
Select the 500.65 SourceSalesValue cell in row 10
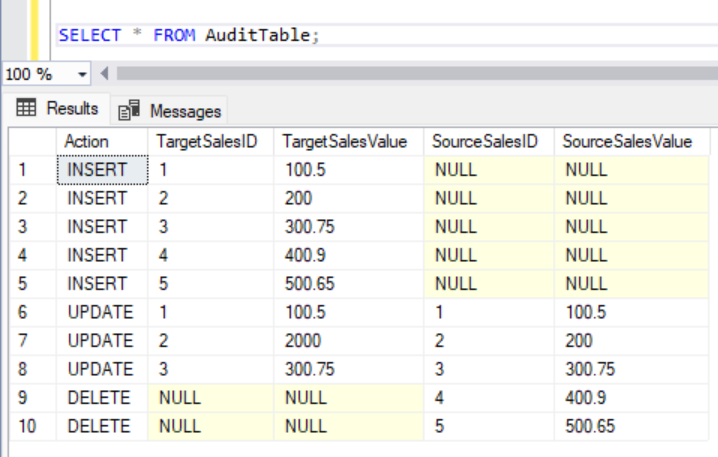pos(589,426)
